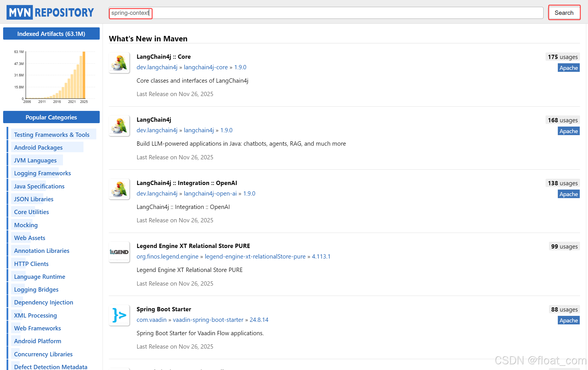588x370 pixels.
Task: Click the LangChain4j parrot logo thumbnail
Action: pyautogui.click(x=119, y=126)
